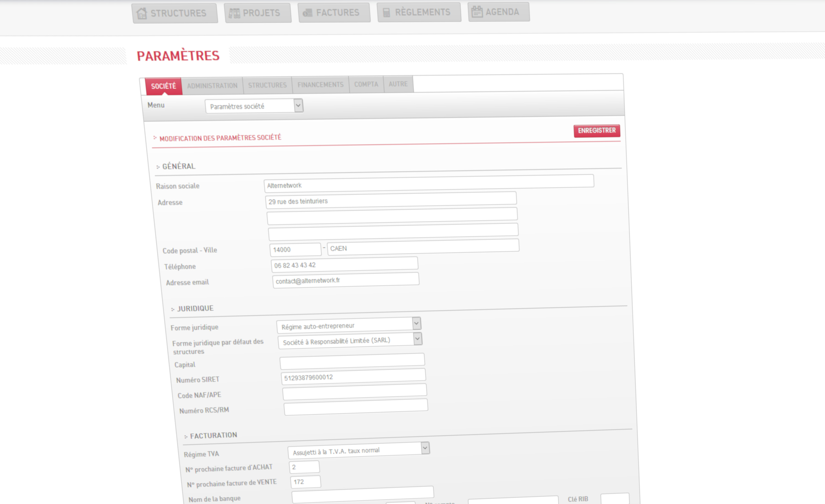This screenshot has width=825, height=504.
Task: Click the Adresse email field
Action: [x=346, y=280]
